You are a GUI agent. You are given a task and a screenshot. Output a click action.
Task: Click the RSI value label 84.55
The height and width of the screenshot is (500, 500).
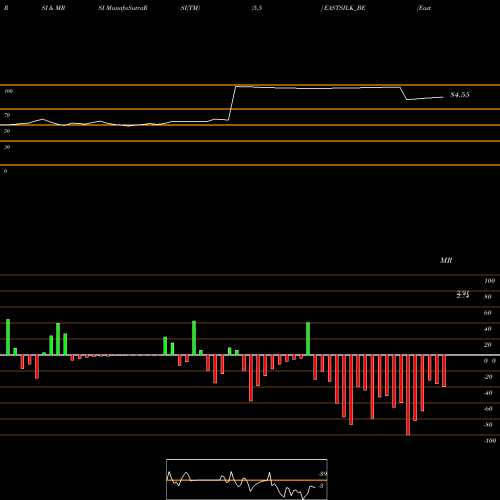(460, 95)
